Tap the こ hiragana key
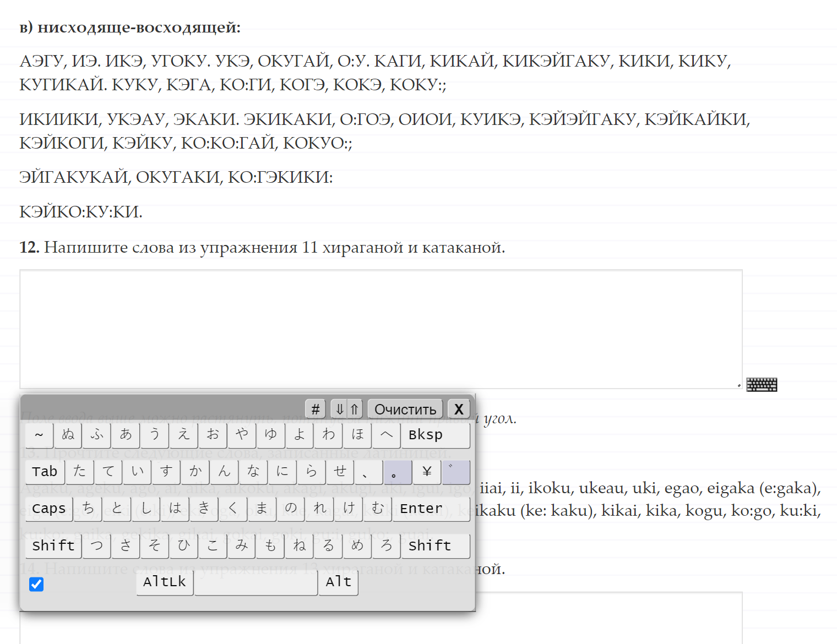The width and height of the screenshot is (837, 644). (213, 545)
